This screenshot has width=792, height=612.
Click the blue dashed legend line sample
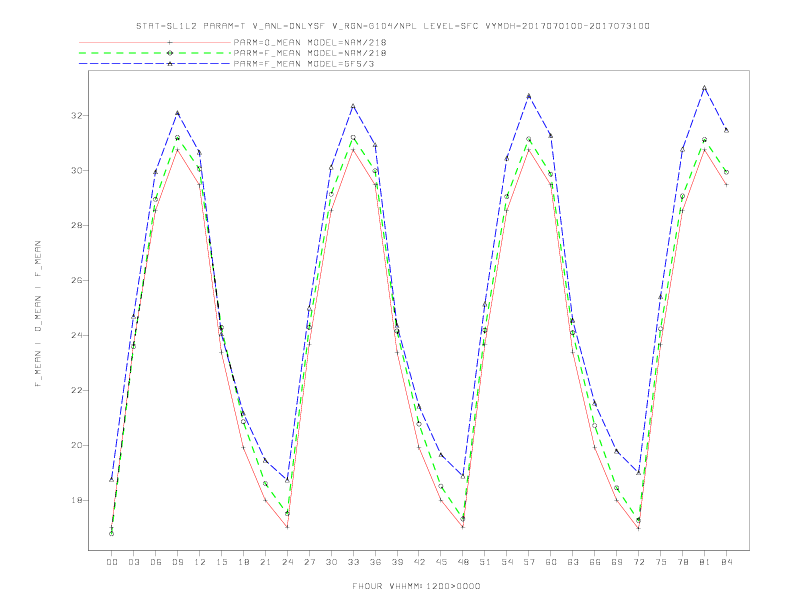tap(155, 64)
